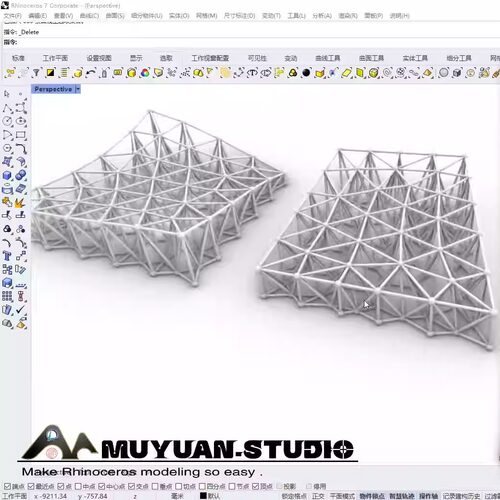Toggle the 中心点 osnap checkbox
The height and width of the screenshot is (500, 500).
(x=102, y=486)
